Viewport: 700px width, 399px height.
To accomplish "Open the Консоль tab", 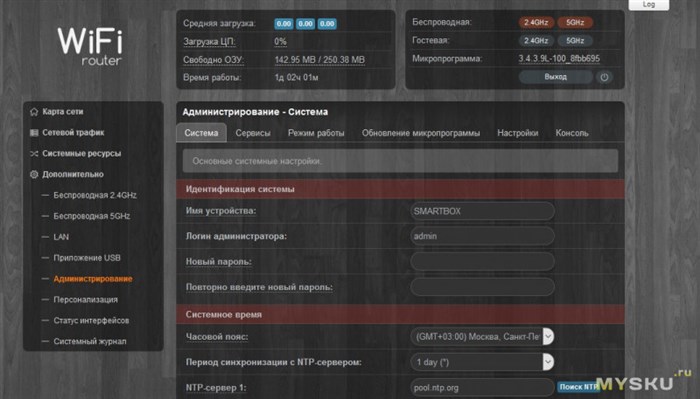I will click(572, 133).
